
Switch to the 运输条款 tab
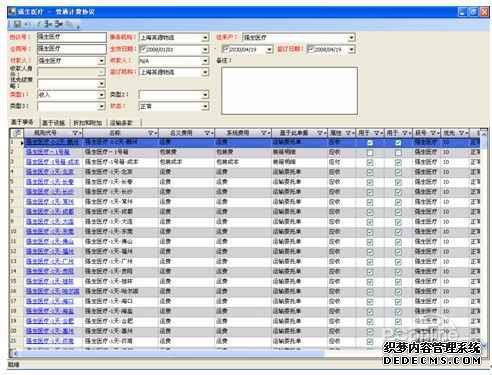(x=121, y=123)
